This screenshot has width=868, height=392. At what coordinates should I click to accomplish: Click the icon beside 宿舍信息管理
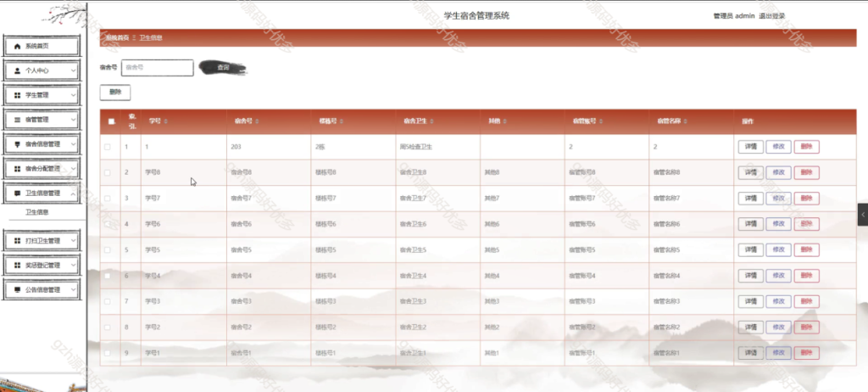coord(18,144)
